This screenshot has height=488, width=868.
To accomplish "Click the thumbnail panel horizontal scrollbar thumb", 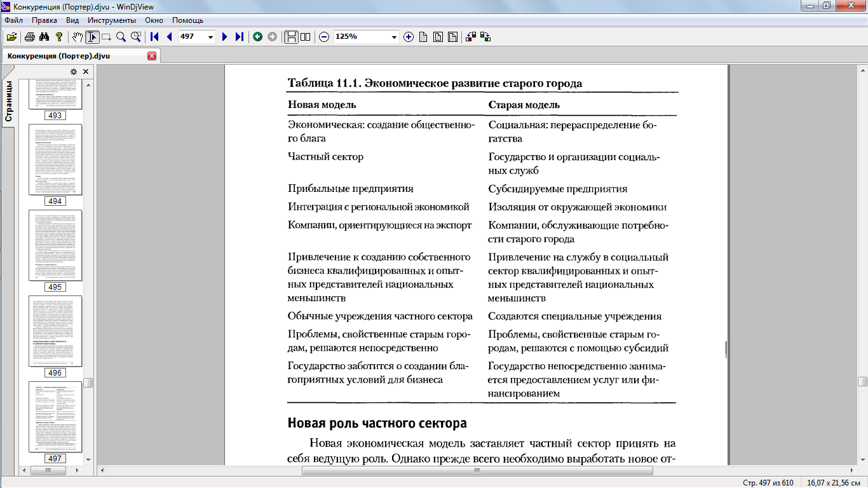I will click(x=48, y=471).
